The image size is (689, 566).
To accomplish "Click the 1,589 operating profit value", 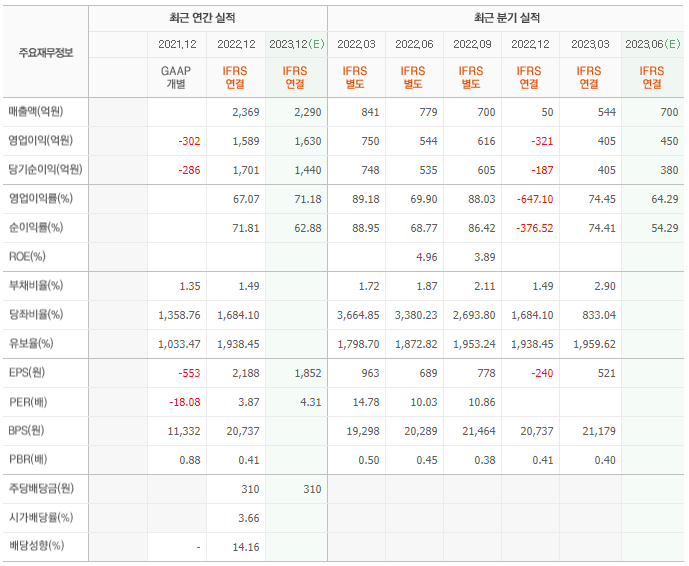I will point(246,142).
